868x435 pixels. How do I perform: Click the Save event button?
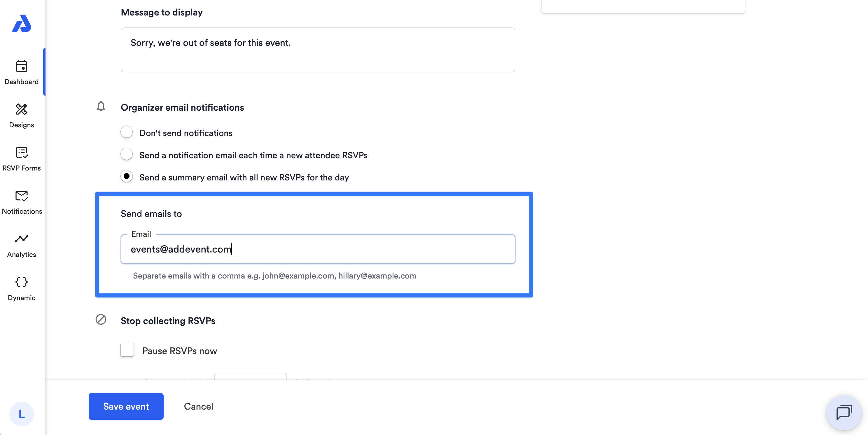point(126,406)
